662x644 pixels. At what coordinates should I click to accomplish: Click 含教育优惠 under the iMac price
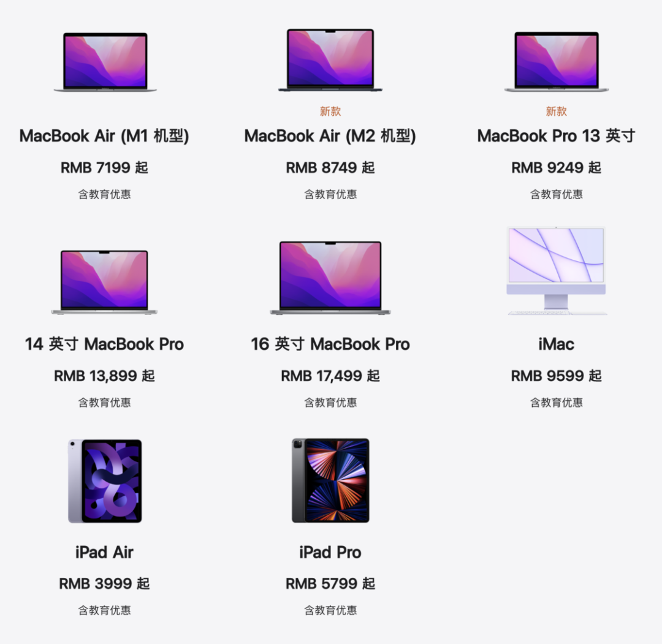556,403
